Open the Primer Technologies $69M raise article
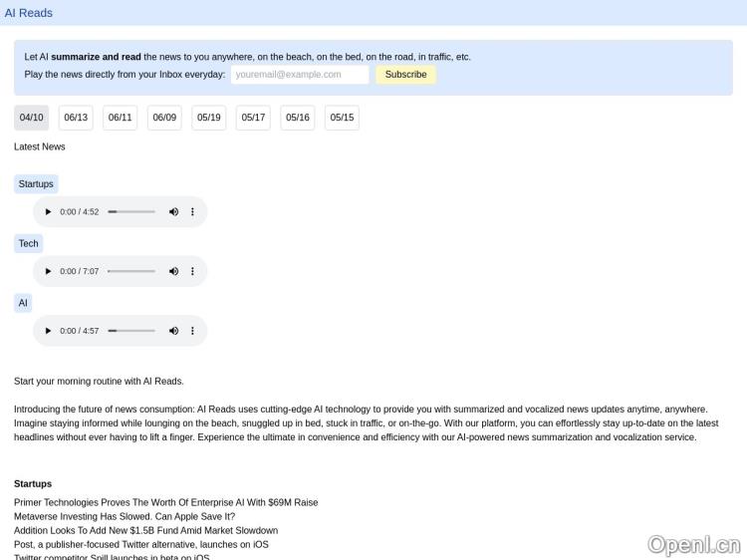 coord(165,502)
